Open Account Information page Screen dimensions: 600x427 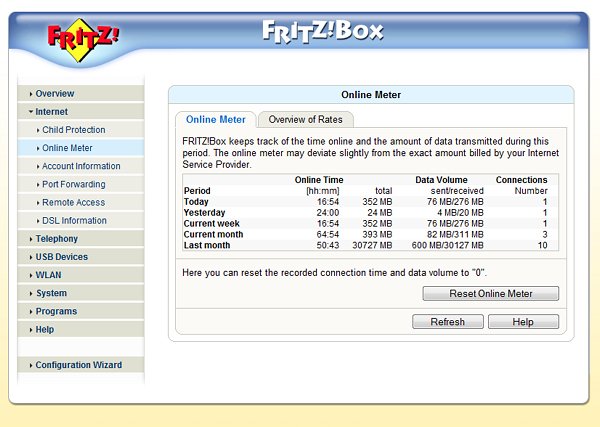coord(81,166)
